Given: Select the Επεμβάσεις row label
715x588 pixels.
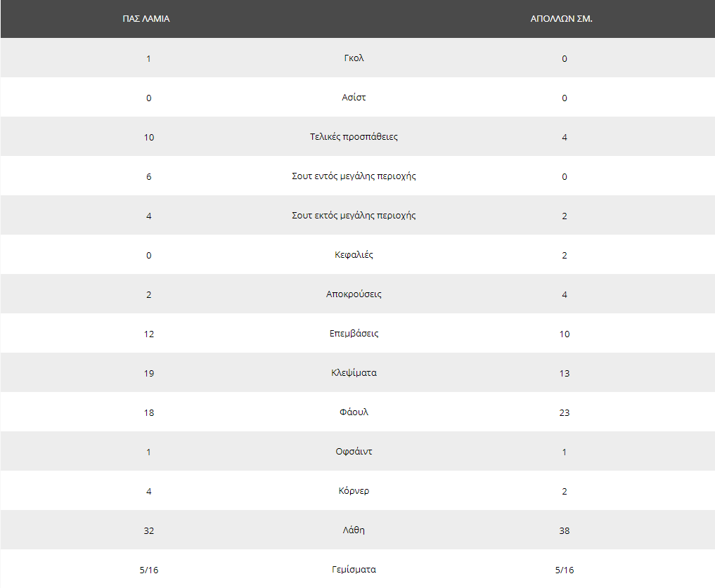Looking at the screenshot, I should [354, 333].
